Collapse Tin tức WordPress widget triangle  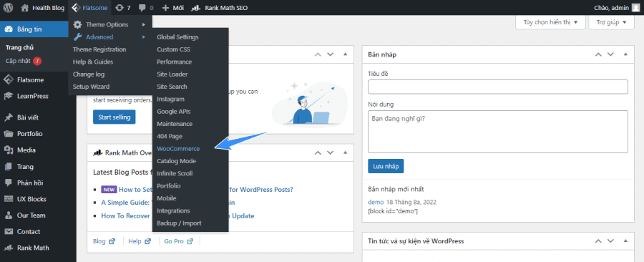tap(626, 241)
